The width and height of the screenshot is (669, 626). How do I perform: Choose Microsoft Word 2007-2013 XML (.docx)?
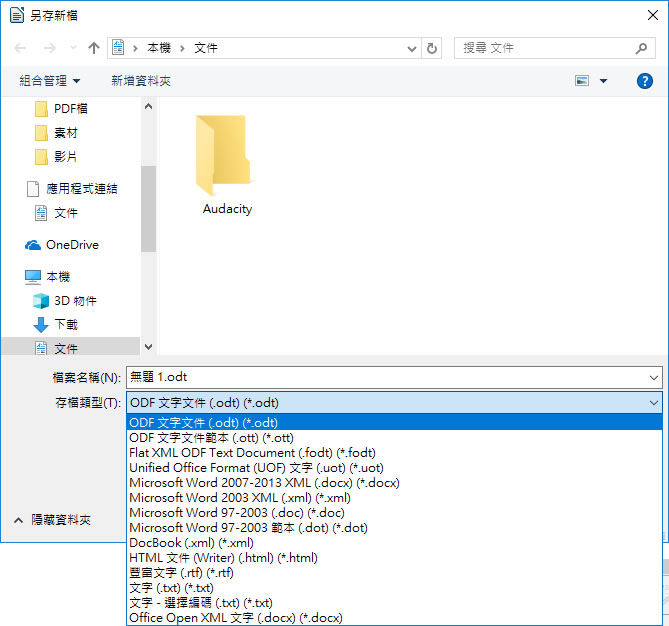[394, 483]
